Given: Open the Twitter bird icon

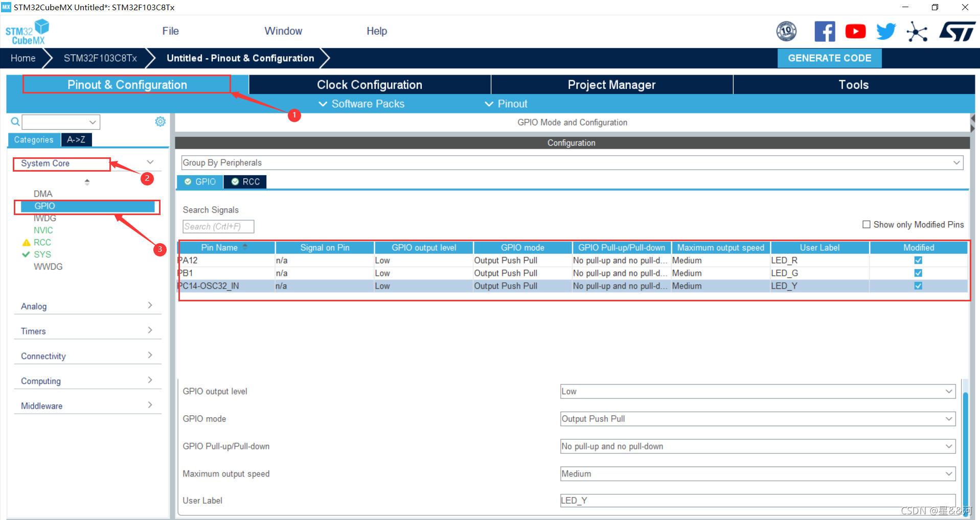Looking at the screenshot, I should coord(886,32).
